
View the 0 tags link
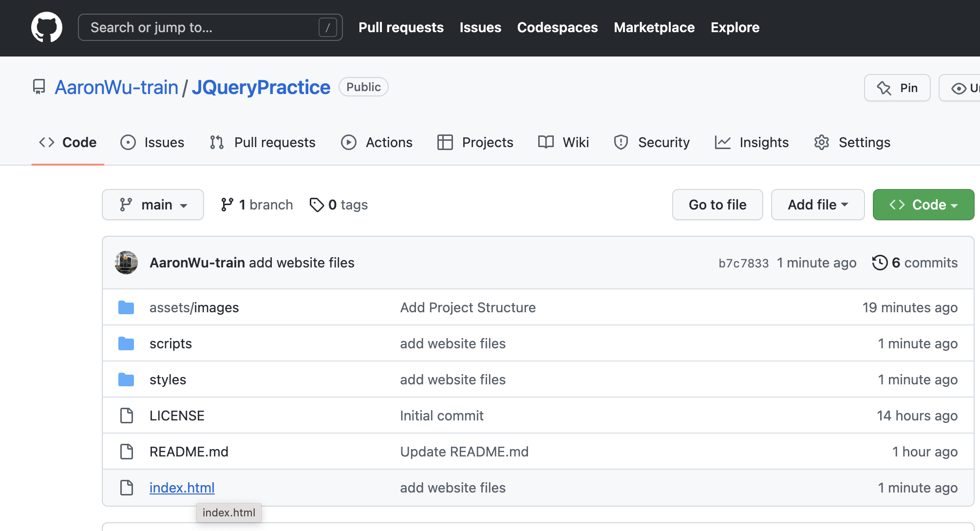(x=339, y=205)
